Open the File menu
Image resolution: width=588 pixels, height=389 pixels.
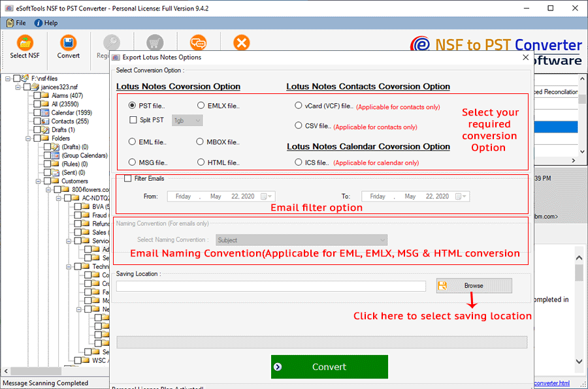pos(16,23)
